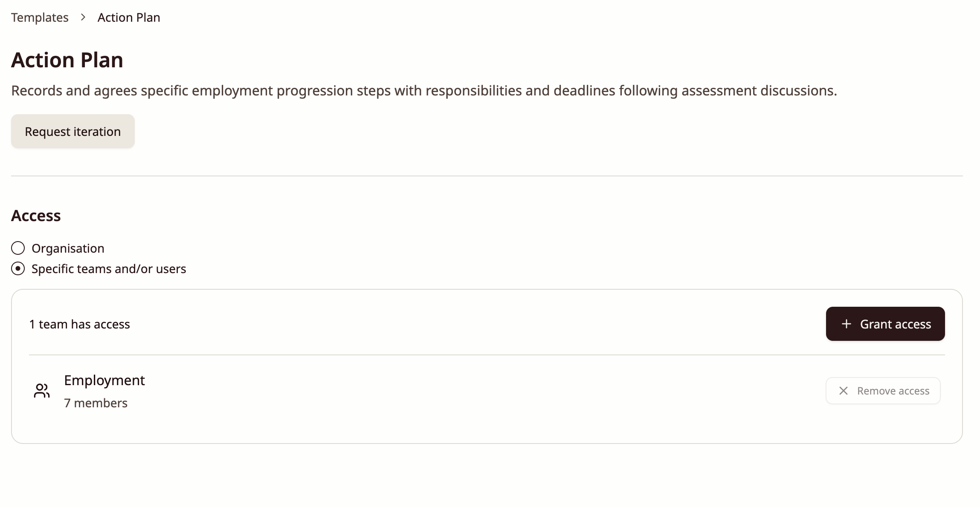Select the Organisation radio button
980x507 pixels.
pos(18,248)
